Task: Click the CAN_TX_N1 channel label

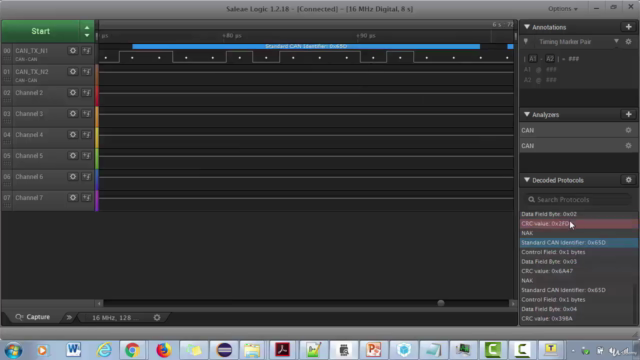Action: [x=31, y=51]
